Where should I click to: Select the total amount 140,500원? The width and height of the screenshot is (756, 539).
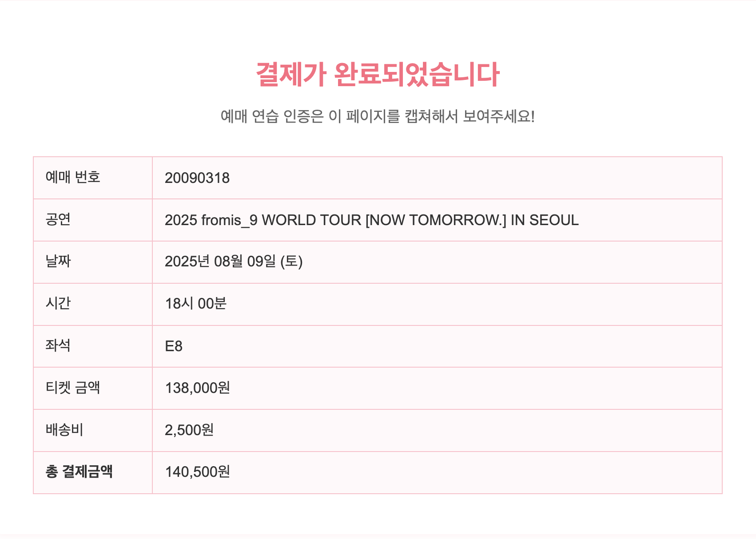(198, 472)
